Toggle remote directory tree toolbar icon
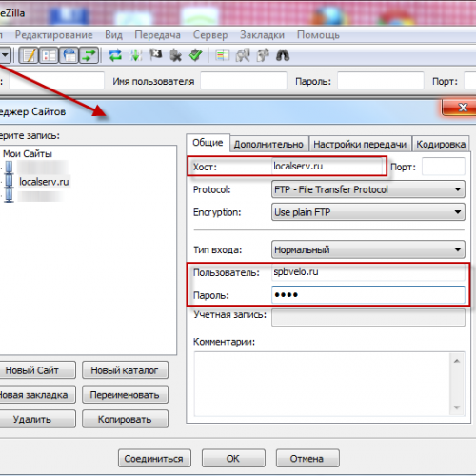The width and height of the screenshot is (476, 476). pyautogui.click(x=69, y=55)
